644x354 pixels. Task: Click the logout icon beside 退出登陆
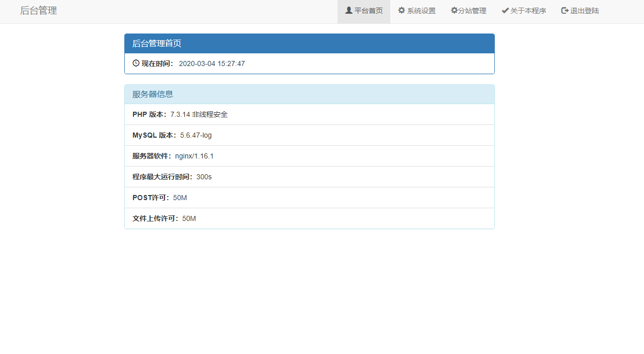coord(563,10)
